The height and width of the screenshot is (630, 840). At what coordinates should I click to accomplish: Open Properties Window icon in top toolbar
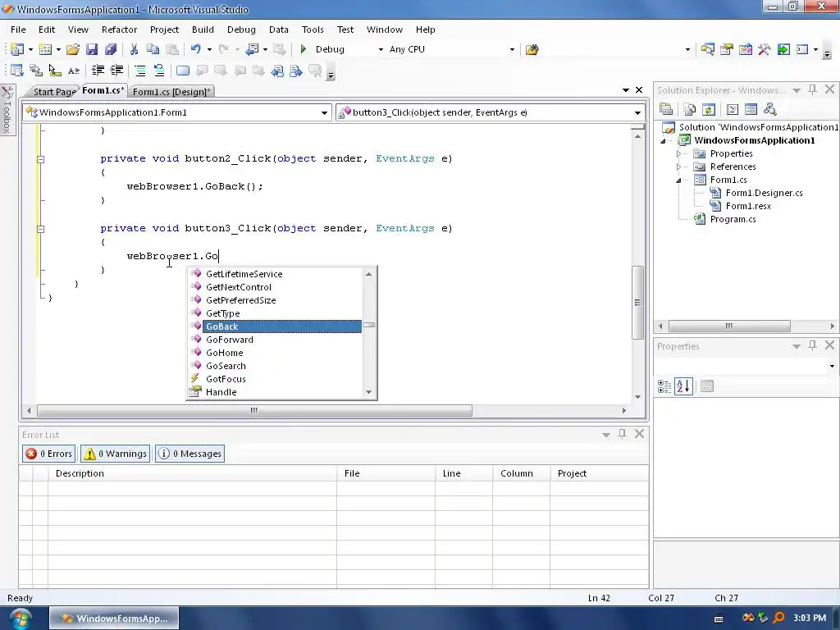coord(727,49)
